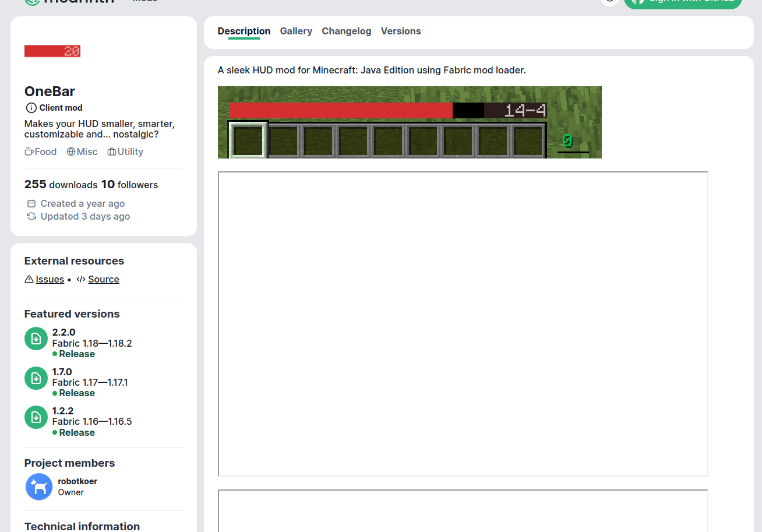
Task: Click the green file icon beside version 2.2.0
Action: 36,339
